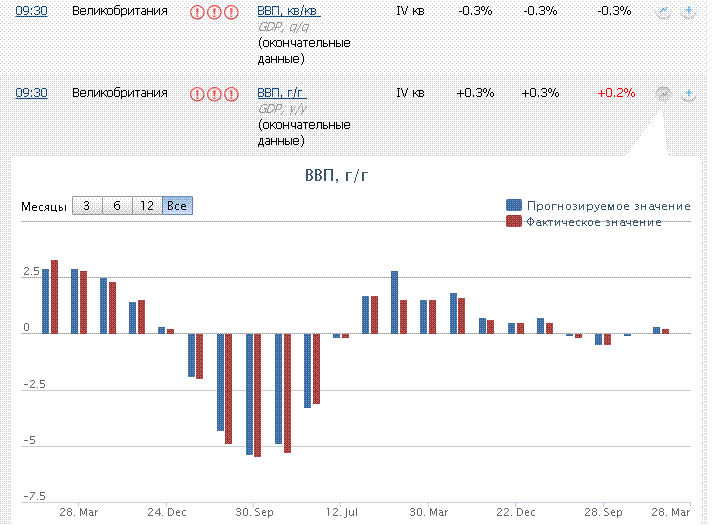Click 30. Mar axis label
The image size is (717, 525).
coord(428,513)
